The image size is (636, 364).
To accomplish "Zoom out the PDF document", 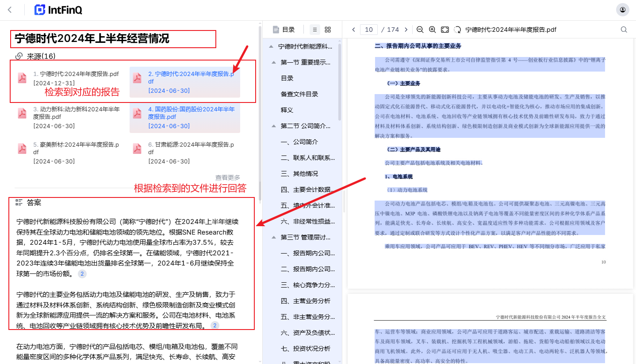I will click(420, 30).
